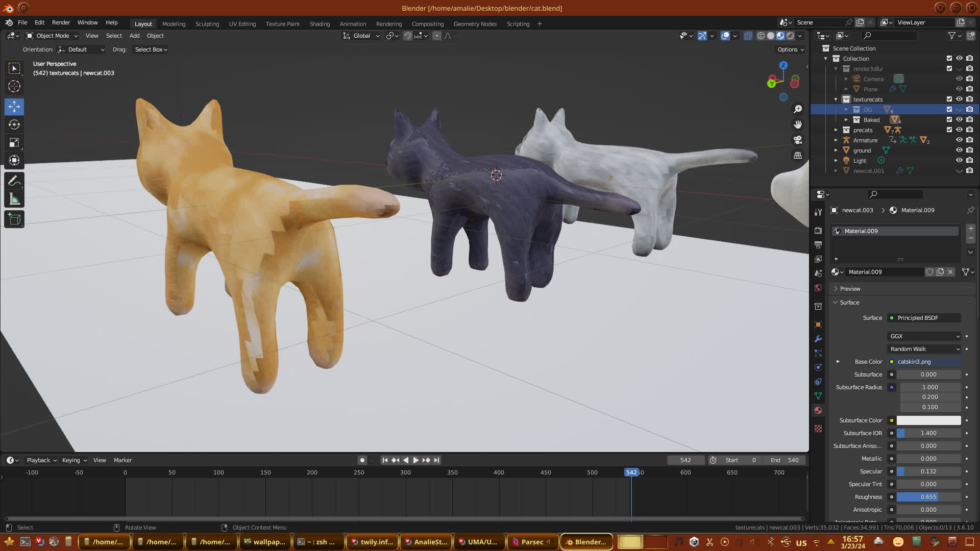Click the Toggle Camera View icon
The height and width of the screenshot is (551, 980).
tap(798, 140)
